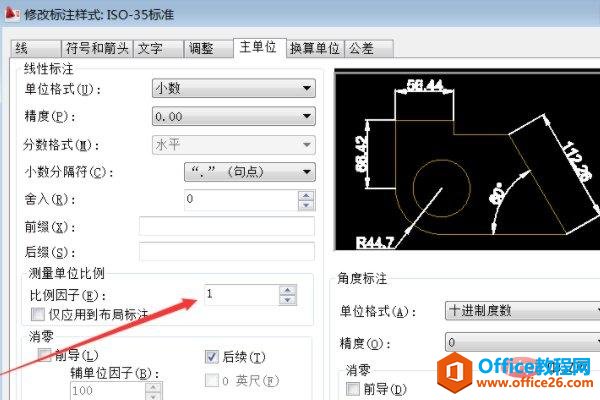Click in the 前缀 text field
The height and width of the screenshot is (400, 600).
(227, 226)
